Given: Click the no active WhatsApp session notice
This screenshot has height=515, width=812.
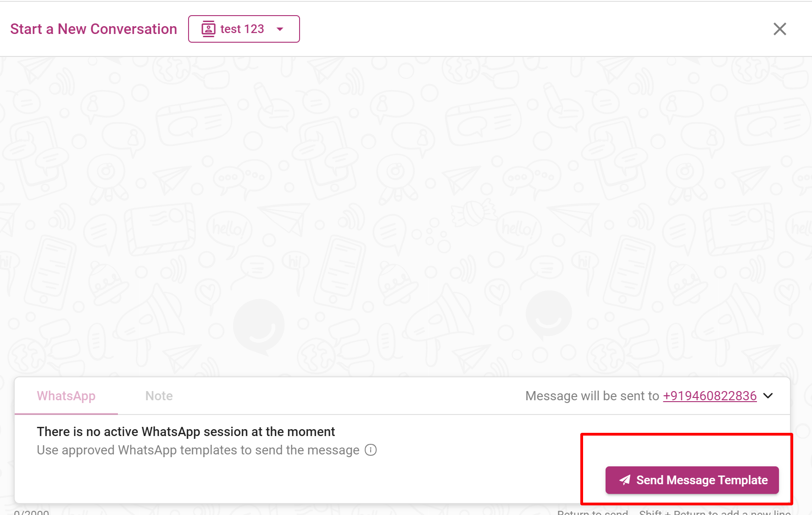Looking at the screenshot, I should [x=186, y=431].
